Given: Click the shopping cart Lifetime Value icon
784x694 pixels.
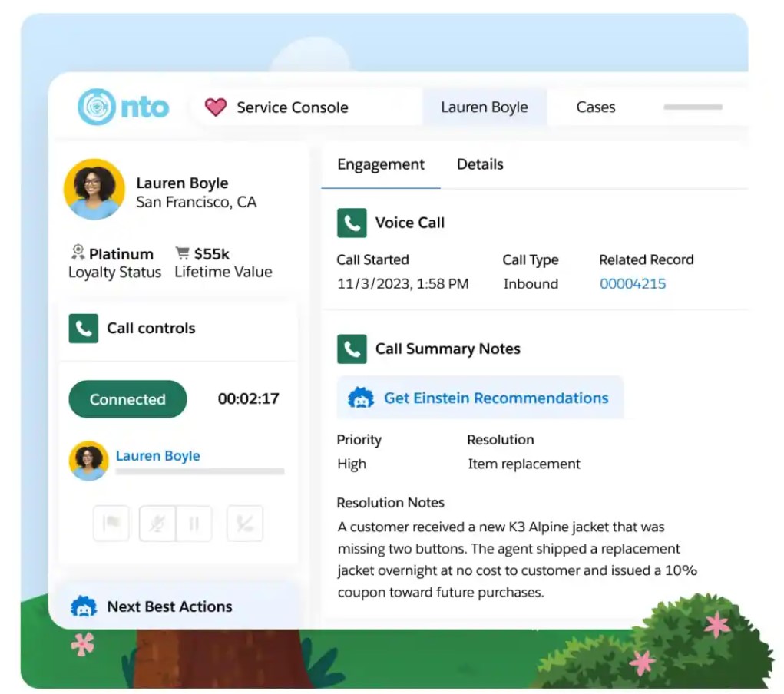Looking at the screenshot, I should point(183,253).
